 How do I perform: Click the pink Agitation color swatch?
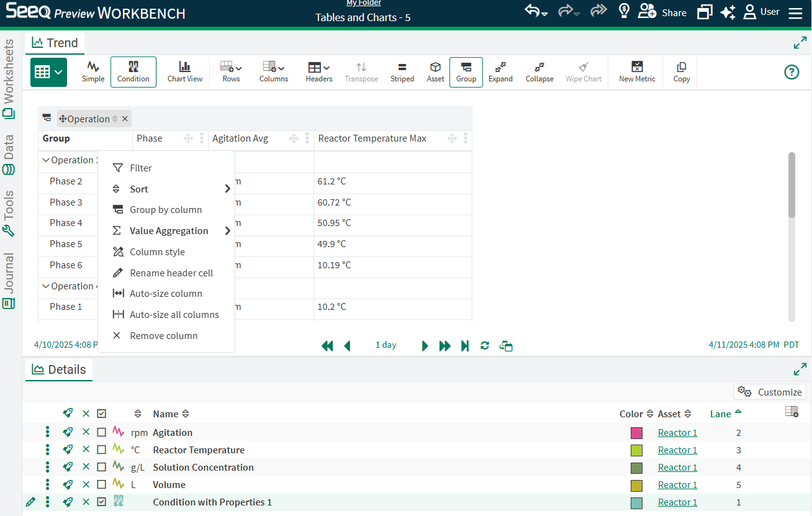click(636, 433)
